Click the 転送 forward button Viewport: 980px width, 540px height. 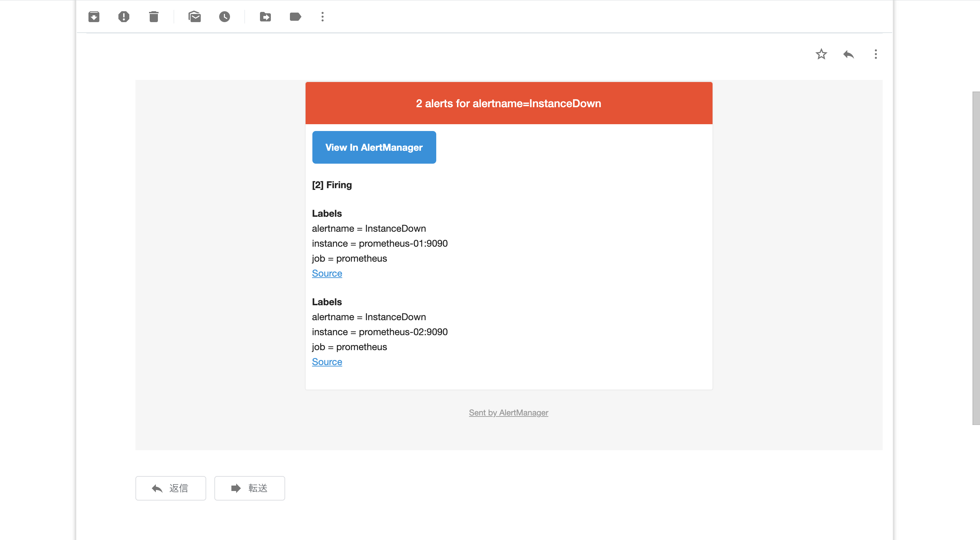click(x=249, y=488)
